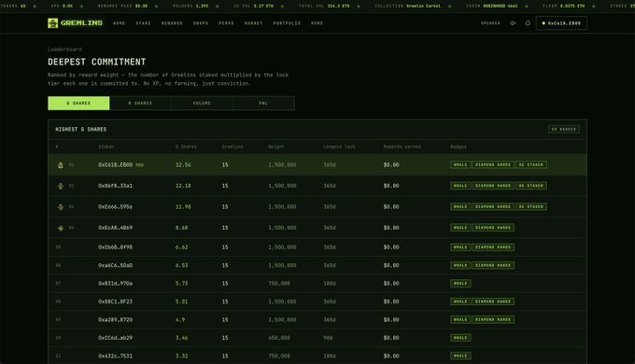Open staker 0x831d…970a

115,284
